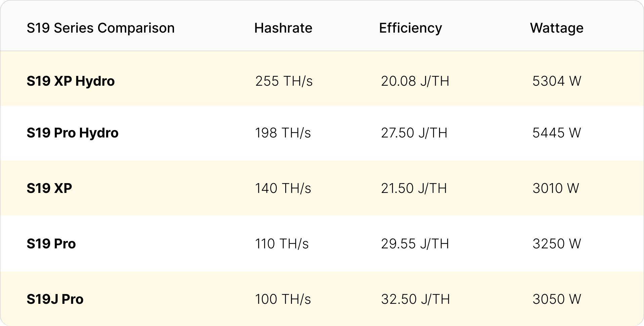Select the S19 Pro Hydro row name

tap(73, 133)
